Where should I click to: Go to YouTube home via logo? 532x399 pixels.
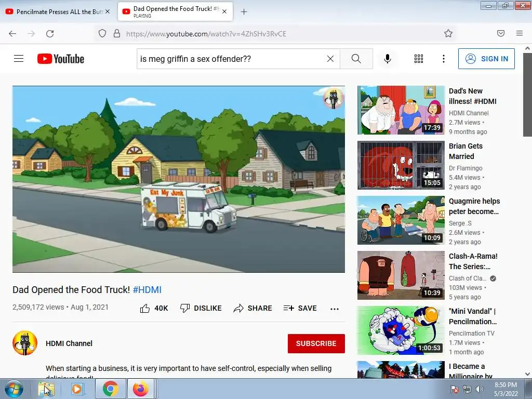click(61, 59)
